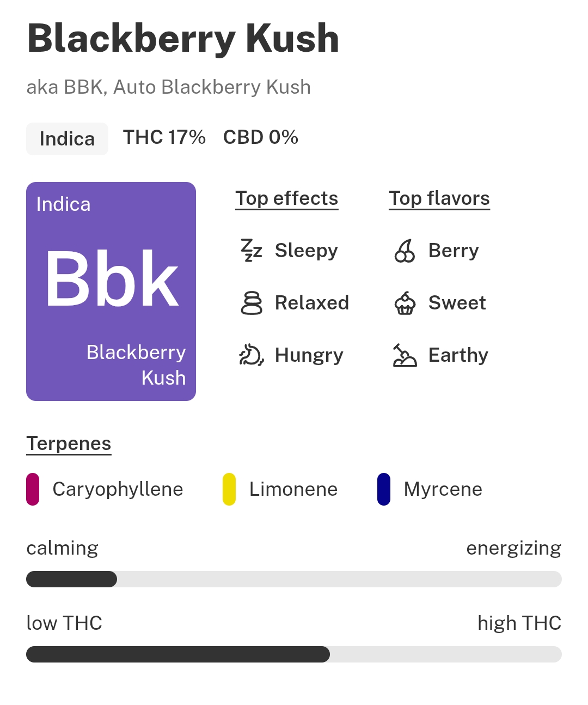Click the purple Bbk strain tile

click(x=111, y=291)
